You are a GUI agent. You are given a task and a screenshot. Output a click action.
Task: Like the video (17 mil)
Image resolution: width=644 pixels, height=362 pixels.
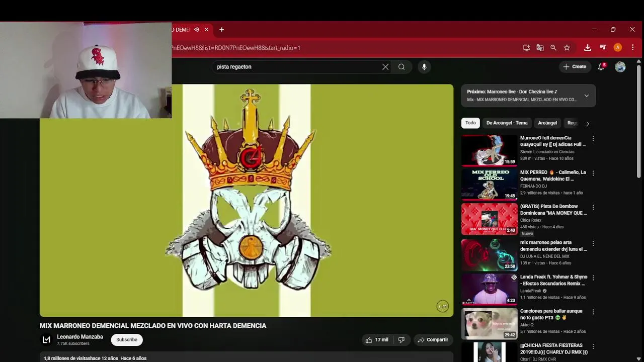[377, 340]
